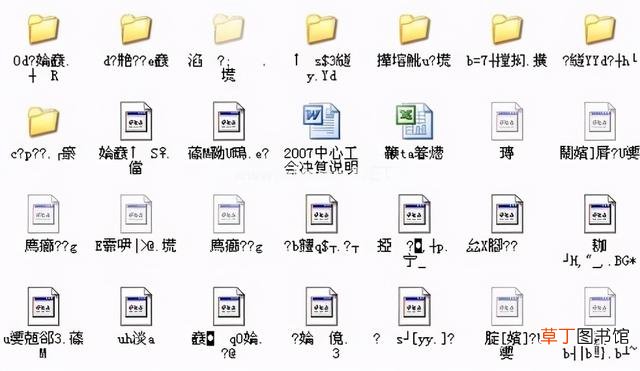The image size is (640, 371).
Task: Click the folder name beginning 'b=7'
Action: [x=507, y=61]
